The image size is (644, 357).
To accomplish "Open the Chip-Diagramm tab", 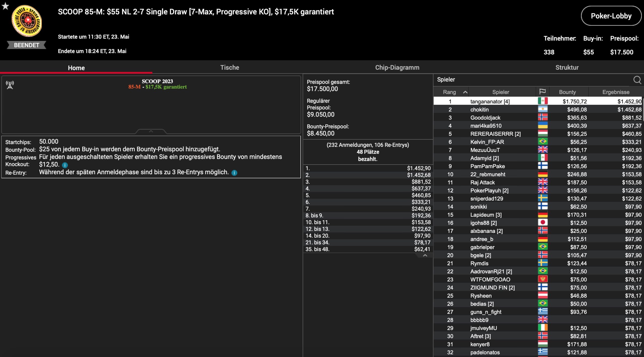I will (x=397, y=67).
